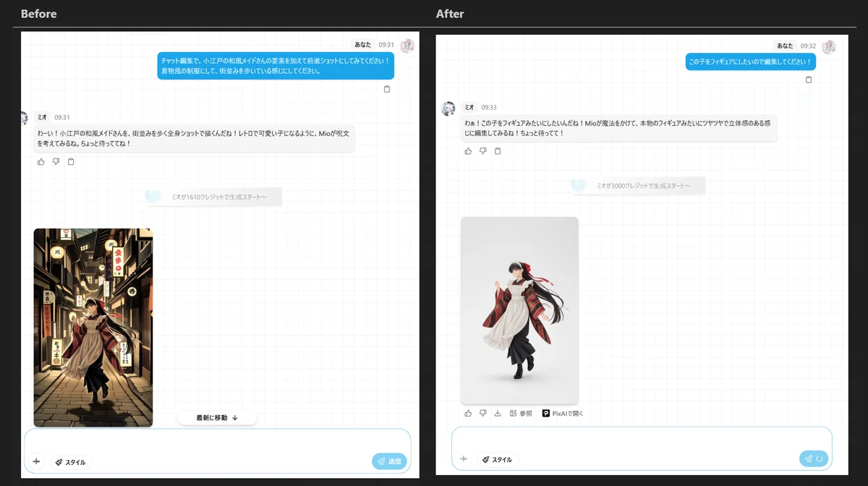Click the あなた label in the After panel
Viewport: 868px width, 486px height.
point(786,46)
